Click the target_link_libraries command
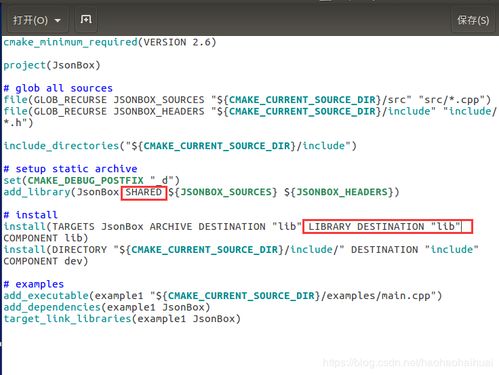Viewport: 499px width, 375px height. click(67, 319)
